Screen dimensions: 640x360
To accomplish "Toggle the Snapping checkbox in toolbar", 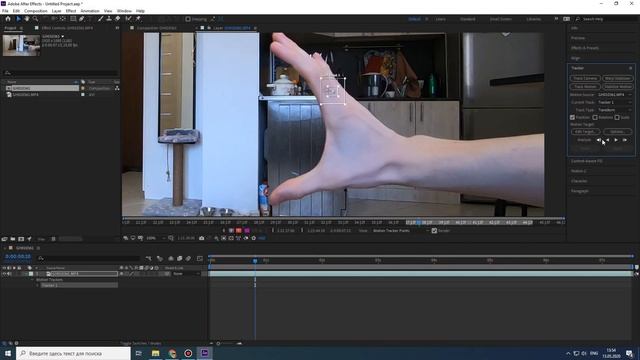I will pyautogui.click(x=188, y=19).
